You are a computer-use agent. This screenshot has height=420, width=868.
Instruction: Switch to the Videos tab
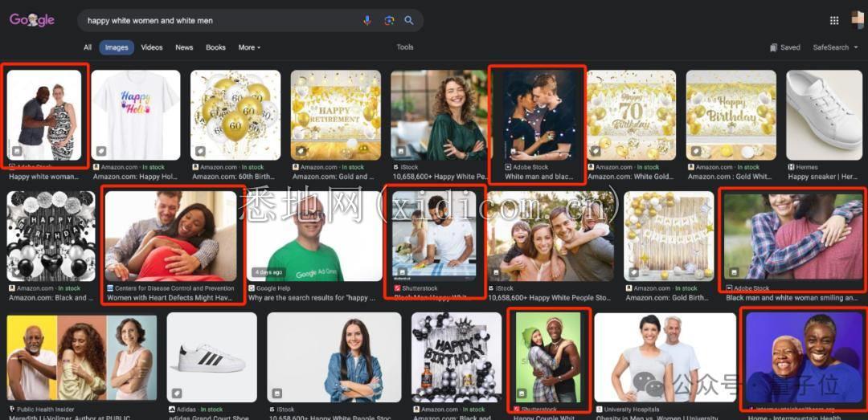(152, 47)
